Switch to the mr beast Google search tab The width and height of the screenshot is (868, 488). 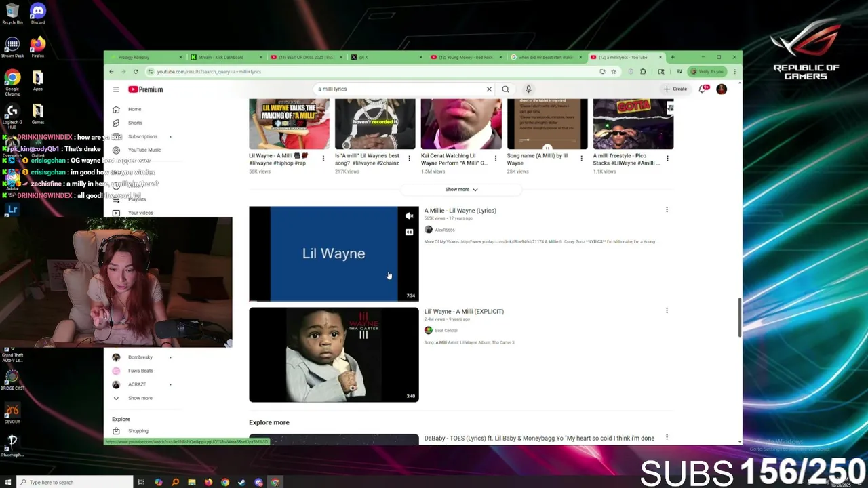(x=548, y=57)
